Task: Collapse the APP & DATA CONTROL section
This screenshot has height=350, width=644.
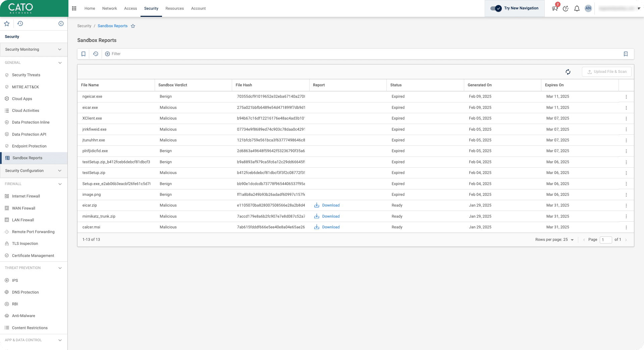Action: [60, 340]
